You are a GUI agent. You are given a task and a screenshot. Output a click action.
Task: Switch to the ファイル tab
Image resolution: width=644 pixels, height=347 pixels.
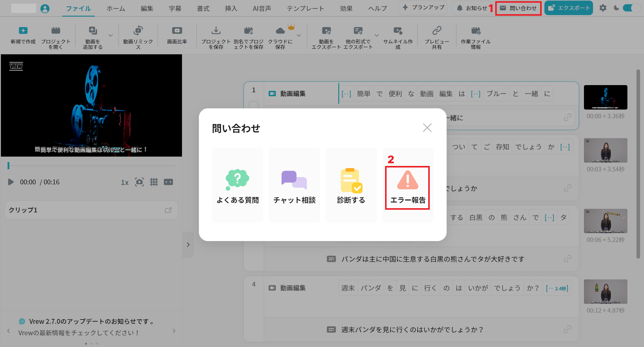click(x=78, y=8)
